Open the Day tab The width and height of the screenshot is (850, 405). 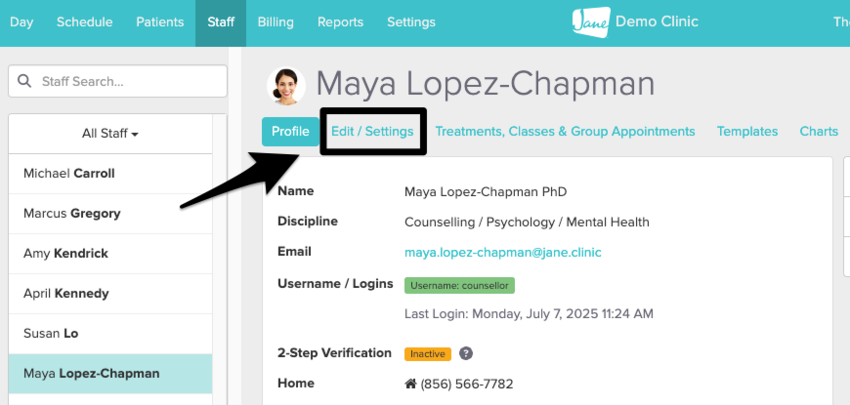point(21,22)
